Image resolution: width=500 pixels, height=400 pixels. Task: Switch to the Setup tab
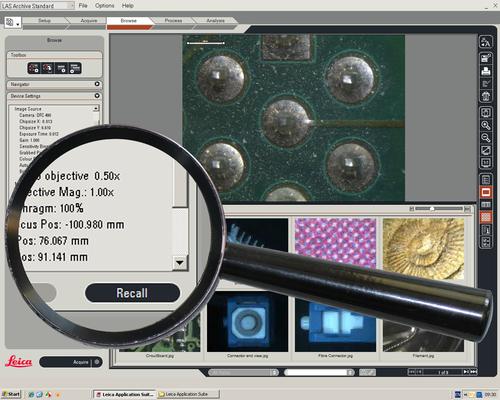pos(44,21)
